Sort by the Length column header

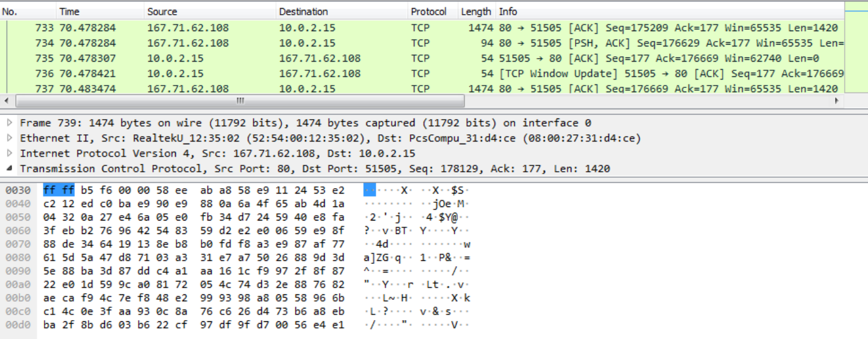point(476,12)
